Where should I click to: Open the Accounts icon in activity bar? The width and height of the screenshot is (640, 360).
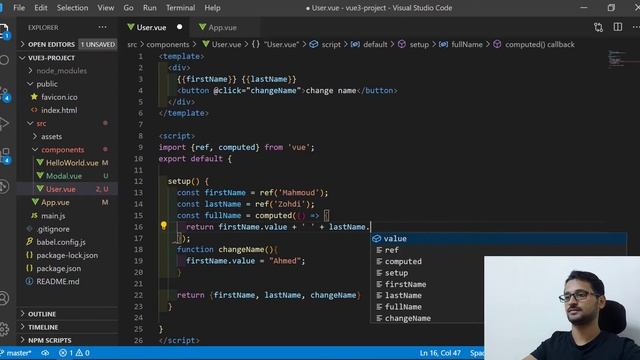pyautogui.click(x=4, y=298)
